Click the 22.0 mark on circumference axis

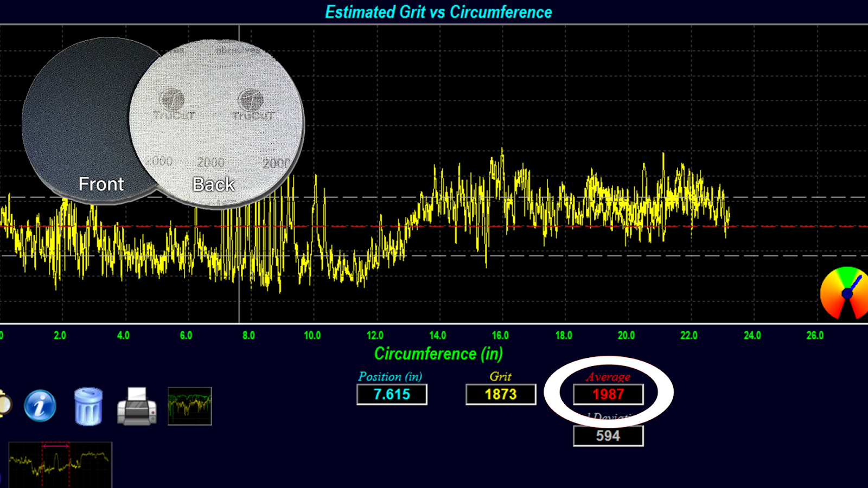pos(689,336)
